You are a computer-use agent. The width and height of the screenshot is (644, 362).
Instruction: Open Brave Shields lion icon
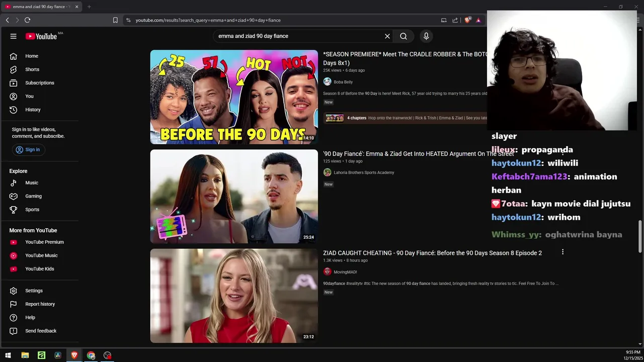click(467, 20)
